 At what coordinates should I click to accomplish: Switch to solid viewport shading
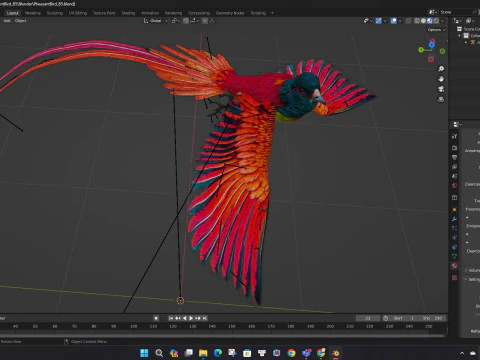click(423, 21)
